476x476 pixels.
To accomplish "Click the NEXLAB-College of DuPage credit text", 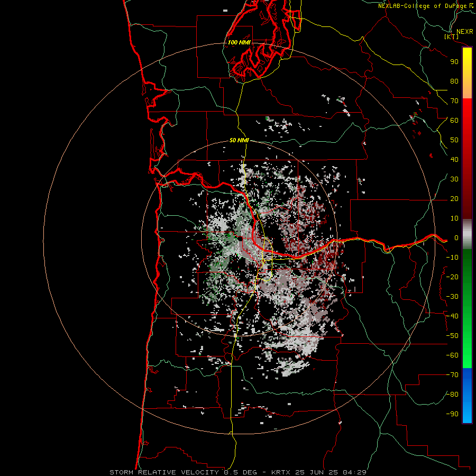I will [x=426, y=6].
